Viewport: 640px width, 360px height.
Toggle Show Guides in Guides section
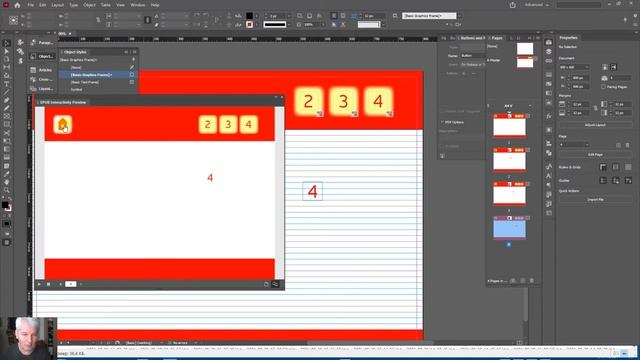pyautogui.click(x=603, y=180)
